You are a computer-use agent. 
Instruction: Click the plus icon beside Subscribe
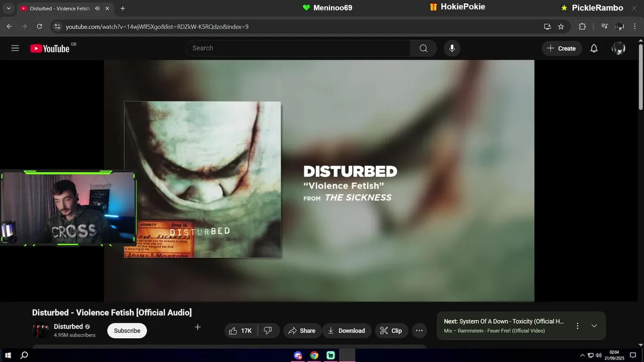coord(198,327)
